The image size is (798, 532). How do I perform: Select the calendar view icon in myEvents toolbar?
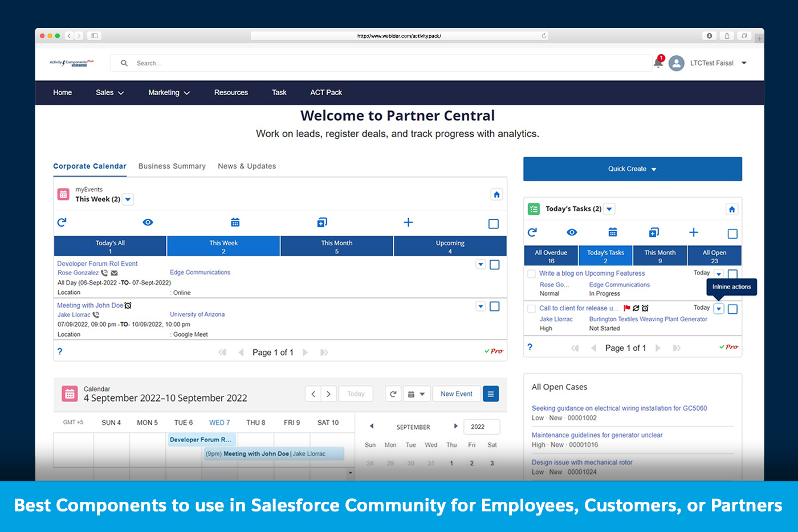click(x=235, y=222)
